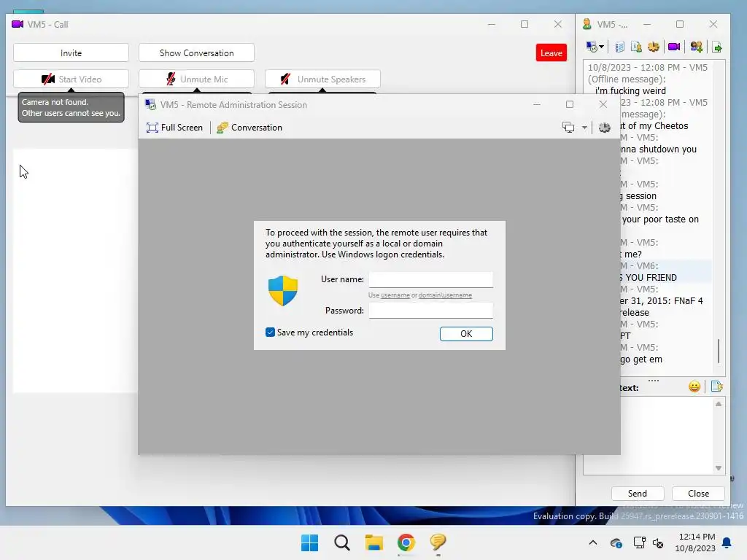This screenshot has height=560, width=747.
Task: Click the Close button in chat window
Action: 698,494
